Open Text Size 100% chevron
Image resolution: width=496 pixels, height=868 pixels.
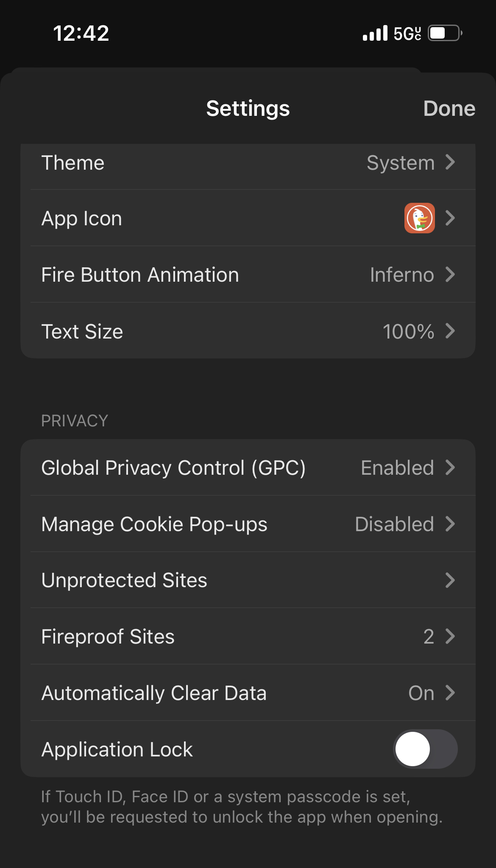pos(450,331)
